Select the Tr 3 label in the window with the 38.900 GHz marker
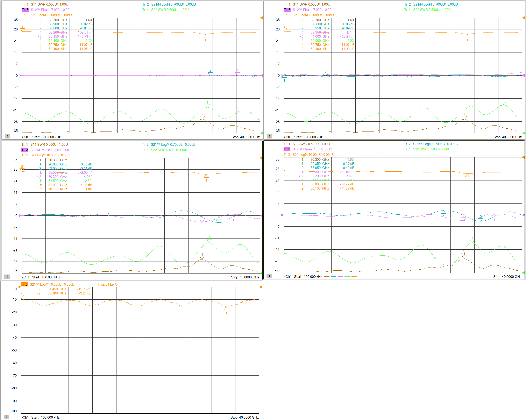The image size is (526, 420). pos(25,10)
